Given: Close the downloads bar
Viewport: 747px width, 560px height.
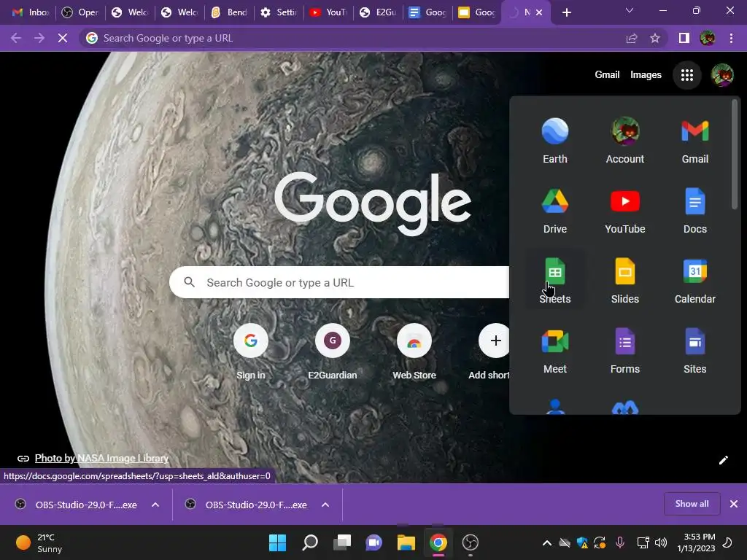Looking at the screenshot, I should click(x=734, y=504).
